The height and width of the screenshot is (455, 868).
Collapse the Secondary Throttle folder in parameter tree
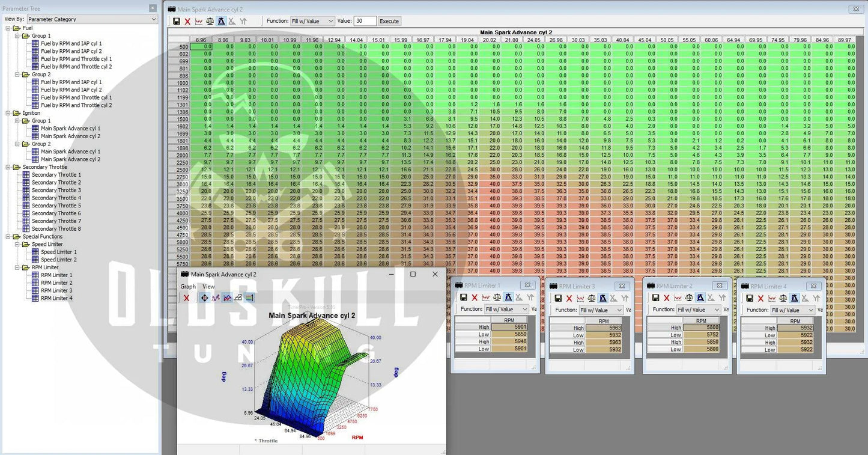(x=7, y=167)
